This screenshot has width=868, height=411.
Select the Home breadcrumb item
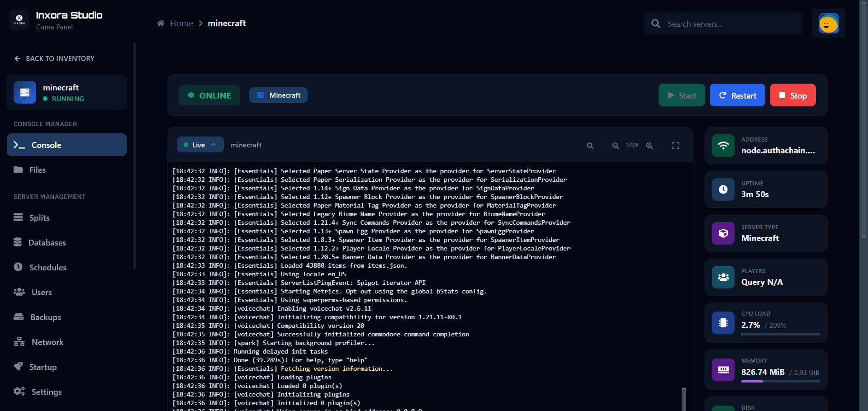(181, 23)
